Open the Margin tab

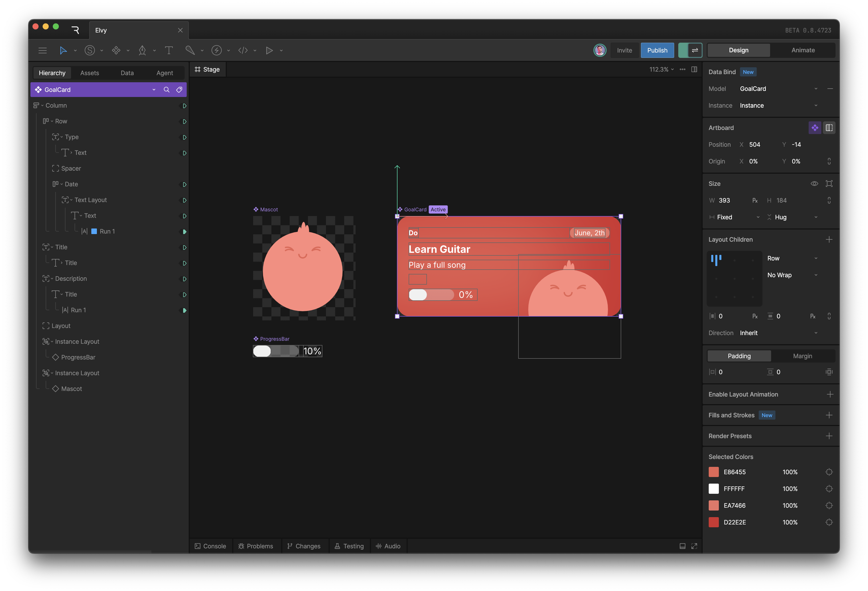[802, 356]
